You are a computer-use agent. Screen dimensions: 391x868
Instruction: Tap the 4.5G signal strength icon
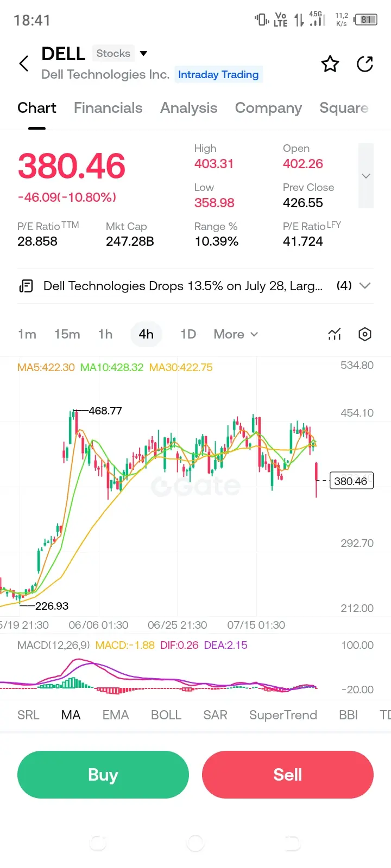317,19
